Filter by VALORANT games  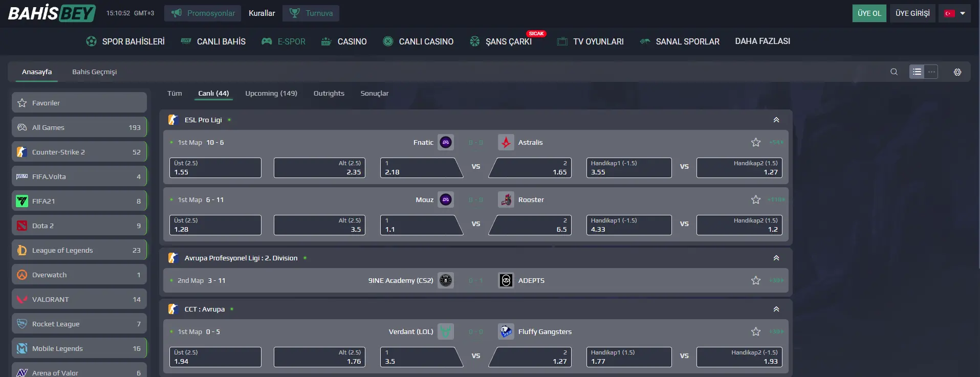pos(79,299)
